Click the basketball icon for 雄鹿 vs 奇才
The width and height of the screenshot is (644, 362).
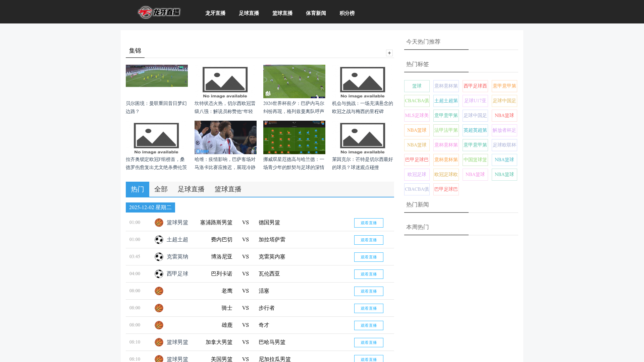click(x=159, y=325)
